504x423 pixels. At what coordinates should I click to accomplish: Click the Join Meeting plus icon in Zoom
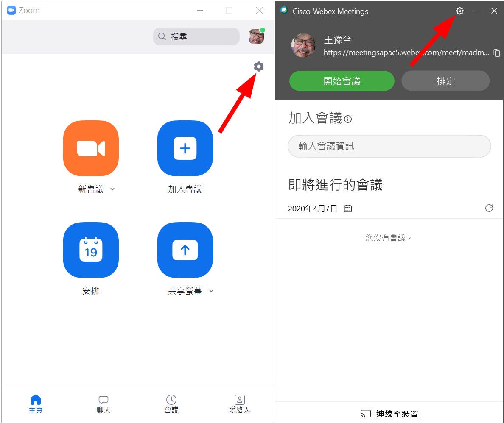(x=185, y=148)
